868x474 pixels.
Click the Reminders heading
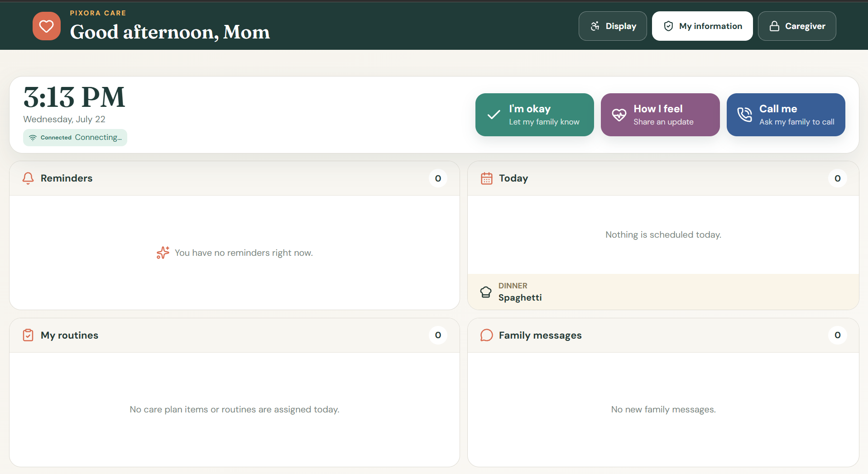click(67, 178)
